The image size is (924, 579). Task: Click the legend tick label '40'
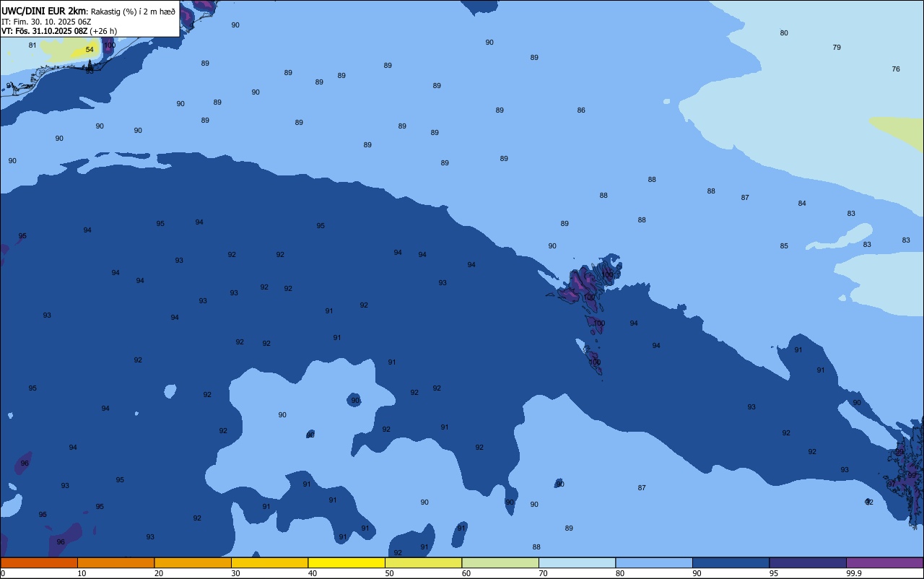coord(313,573)
